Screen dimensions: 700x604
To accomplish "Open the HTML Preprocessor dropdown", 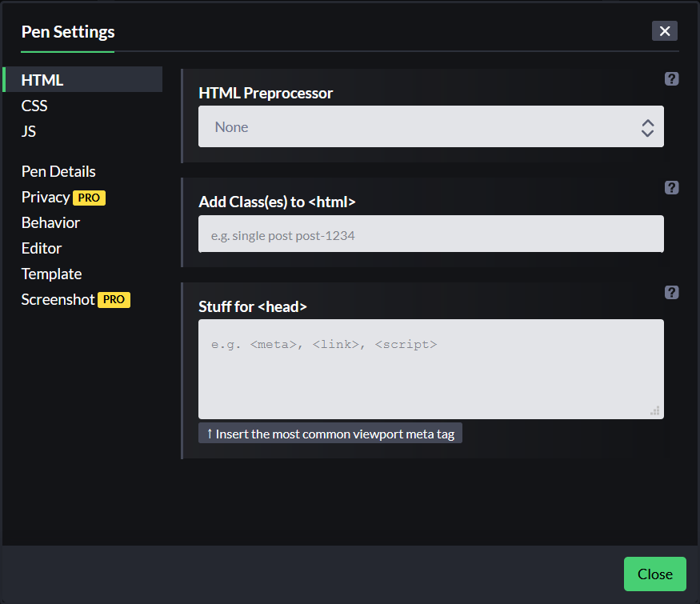I will point(430,127).
